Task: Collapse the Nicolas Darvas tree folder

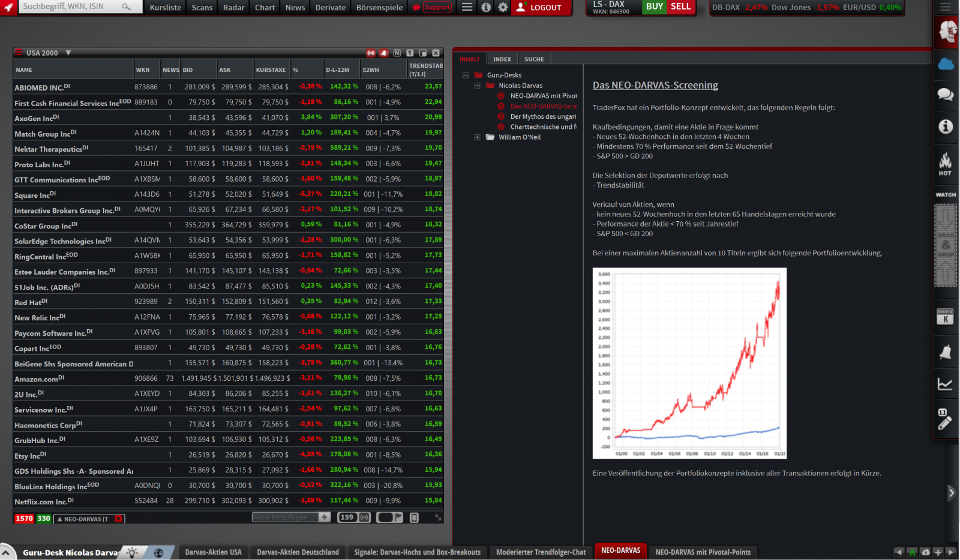Action: click(x=477, y=85)
